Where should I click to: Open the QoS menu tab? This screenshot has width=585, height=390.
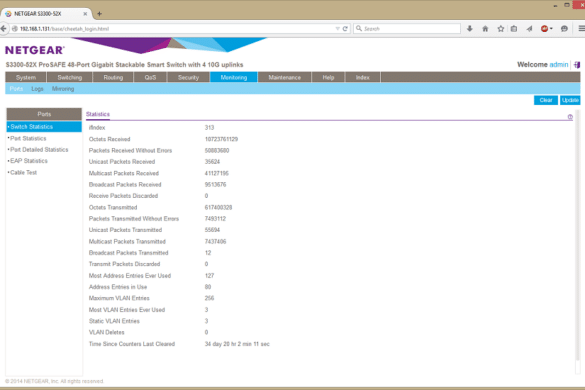click(150, 77)
